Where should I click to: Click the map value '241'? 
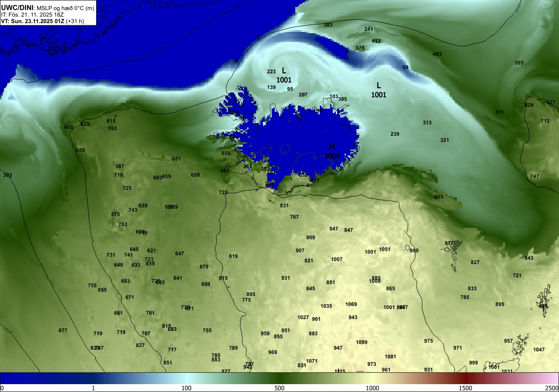tap(369, 29)
